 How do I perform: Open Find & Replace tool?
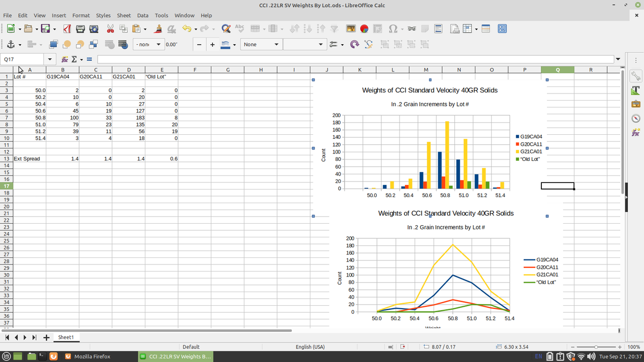pyautogui.click(x=226, y=29)
